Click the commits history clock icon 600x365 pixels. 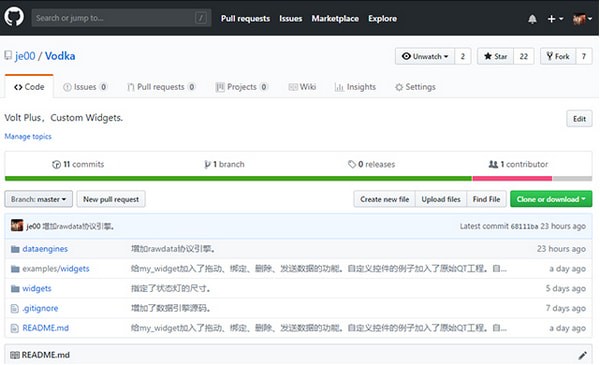(x=56, y=165)
